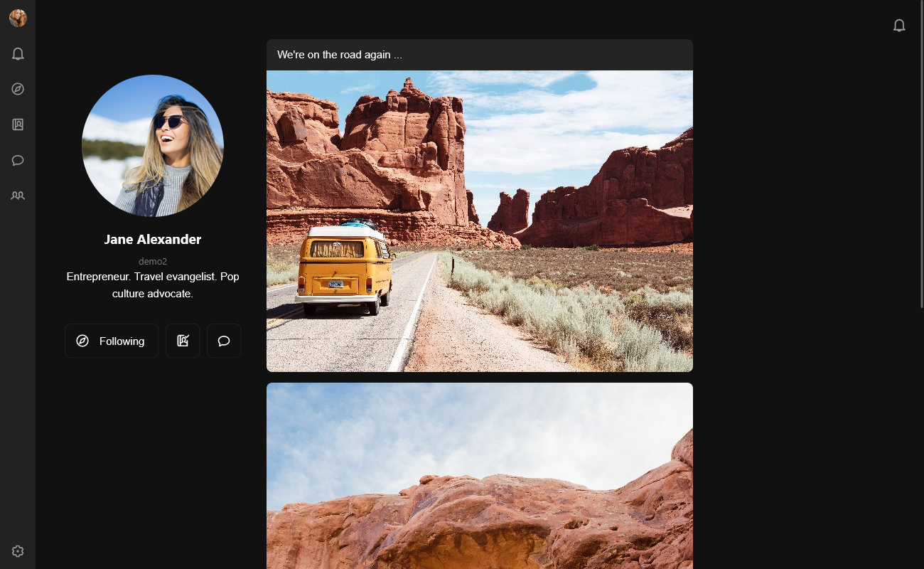Click the compass icon inside Following button
Viewport: 924px width, 569px height.
click(x=82, y=341)
